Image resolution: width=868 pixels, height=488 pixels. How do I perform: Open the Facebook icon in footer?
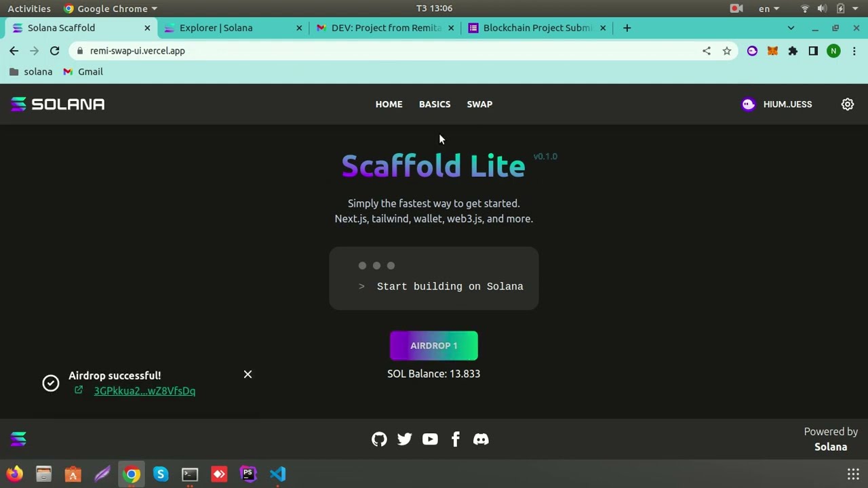[x=456, y=439]
